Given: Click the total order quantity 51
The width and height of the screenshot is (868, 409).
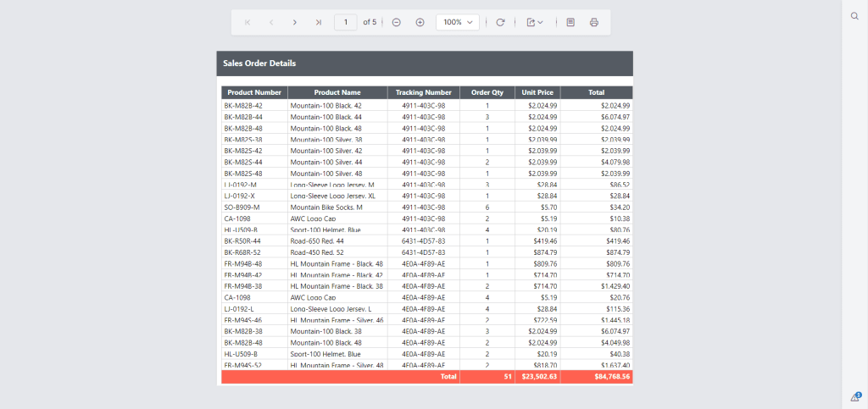Looking at the screenshot, I should [487, 376].
